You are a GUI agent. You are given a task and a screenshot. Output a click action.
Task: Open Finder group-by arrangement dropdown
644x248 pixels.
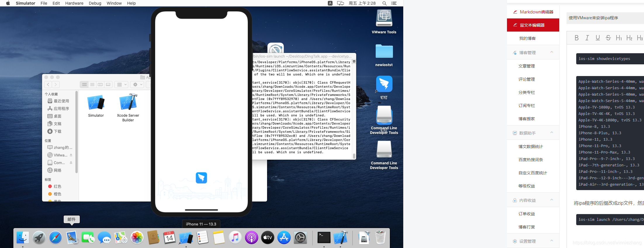click(121, 85)
